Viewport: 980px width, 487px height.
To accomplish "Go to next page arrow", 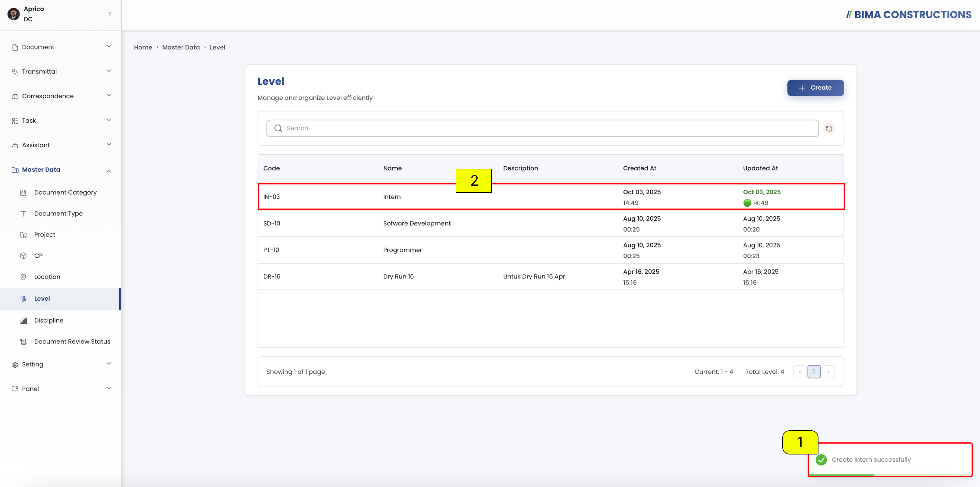I will coord(828,372).
